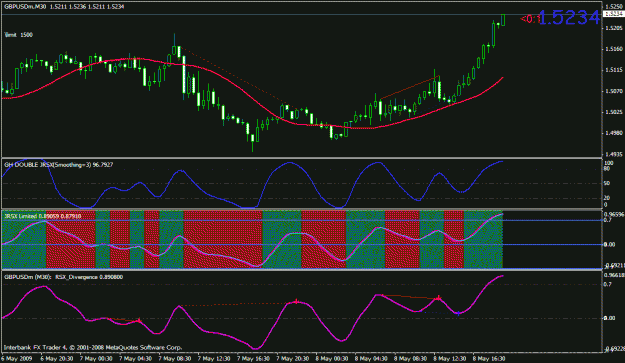Click the 7 May 12:30 time label
Viewport: 625px width, 363px height.
[213, 358]
